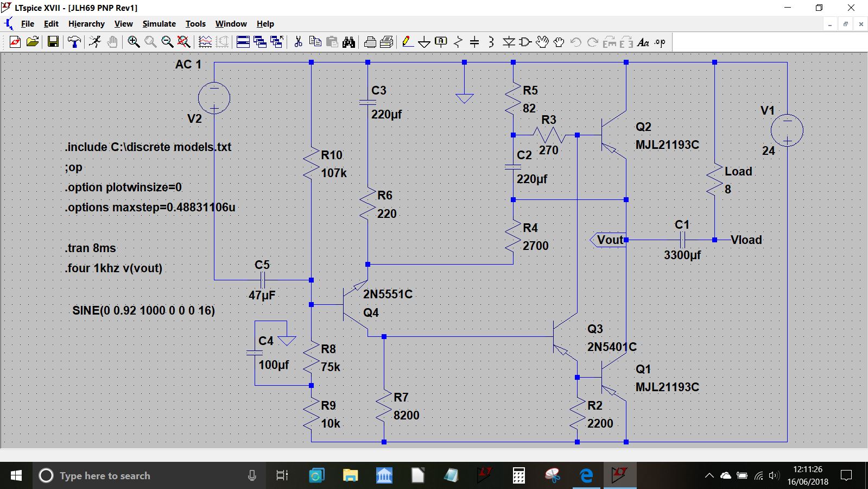Viewport: 868px width, 489px height.
Task: Create a new schematic from the toolbar
Action: coord(15,42)
